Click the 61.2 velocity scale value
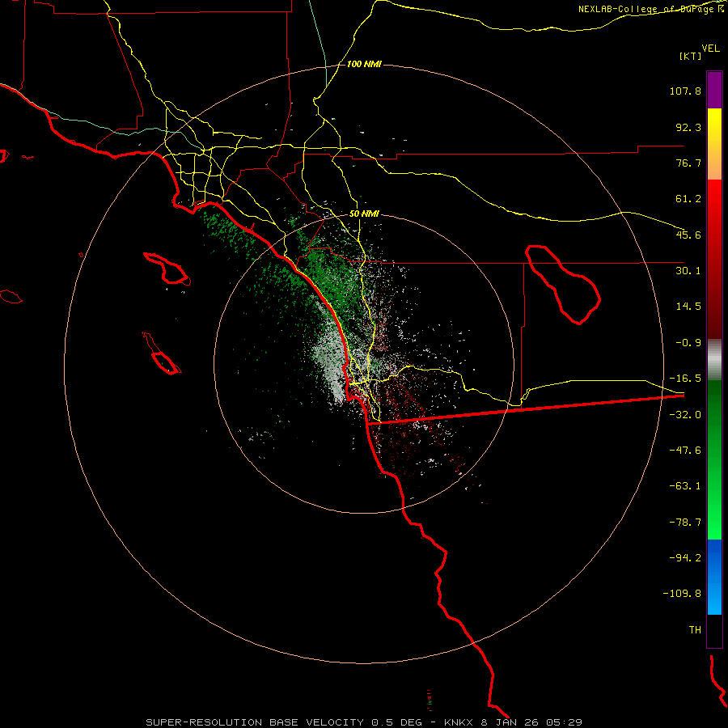Viewport: 728px width, 728px height. pyautogui.click(x=688, y=199)
